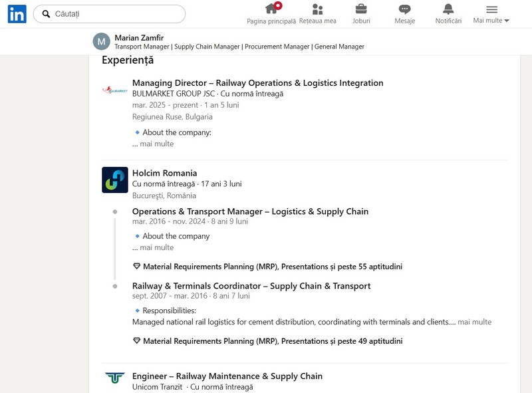
Task: Open the Holcim Romania company name
Action: click(x=164, y=173)
